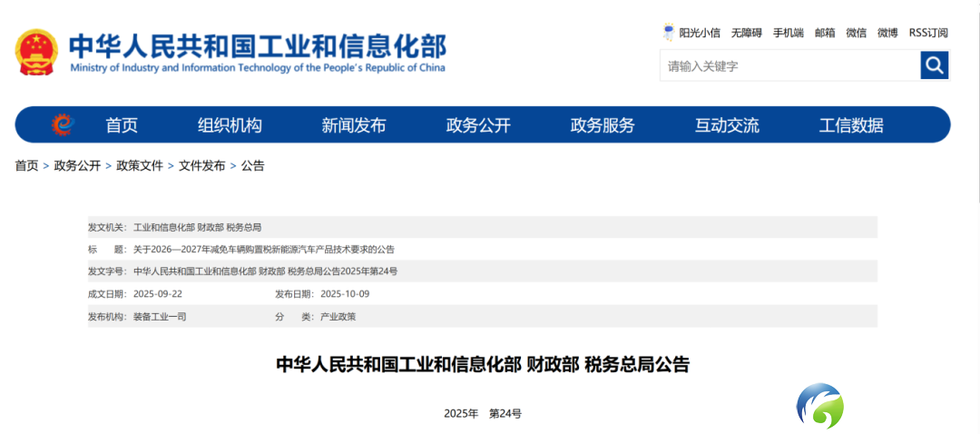Click the green-blue floating logo icon
The image size is (980, 434).
coord(819,405)
